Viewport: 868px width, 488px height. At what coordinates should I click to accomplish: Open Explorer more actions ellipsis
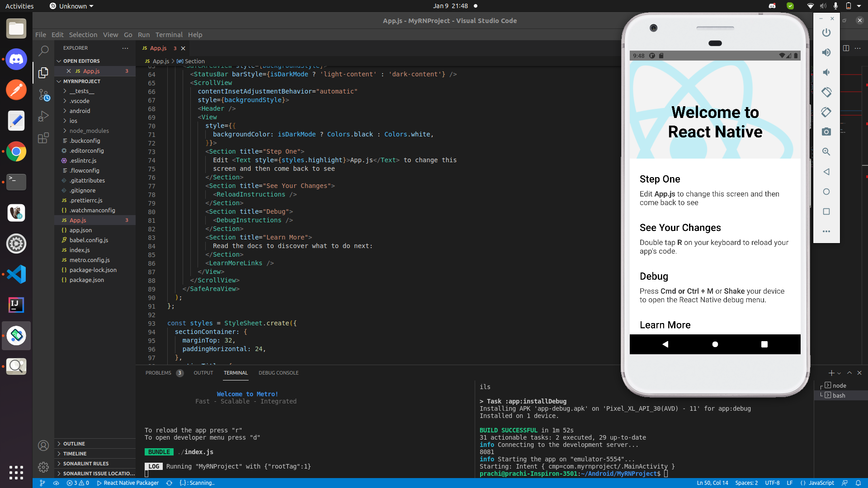[x=125, y=48]
